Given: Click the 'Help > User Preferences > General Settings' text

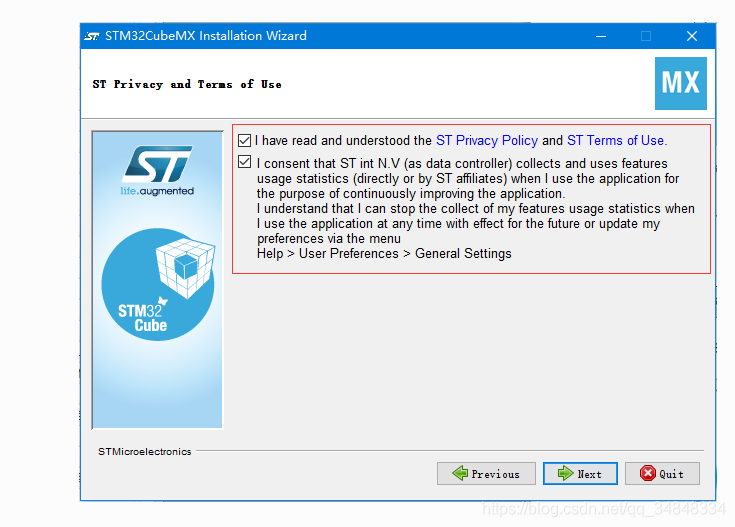Looking at the screenshot, I should coord(384,254).
